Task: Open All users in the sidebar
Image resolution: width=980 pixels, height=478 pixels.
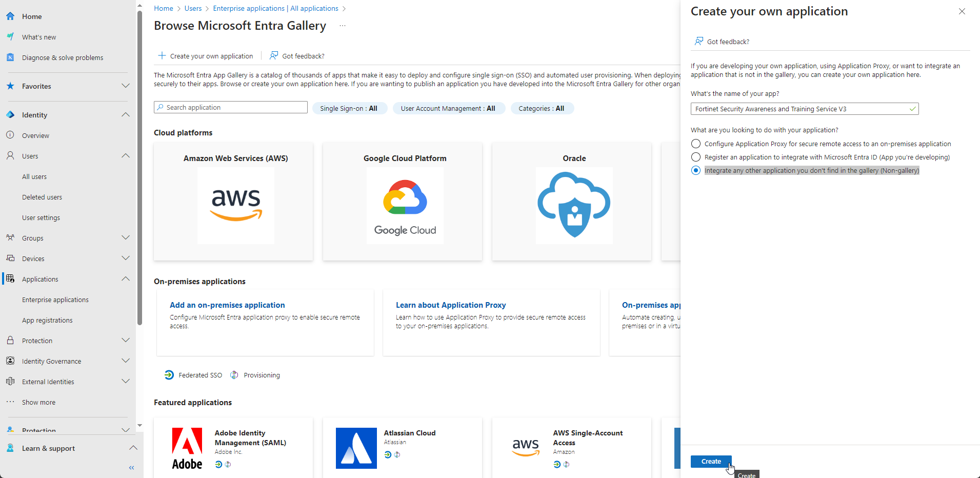Action: click(x=34, y=176)
